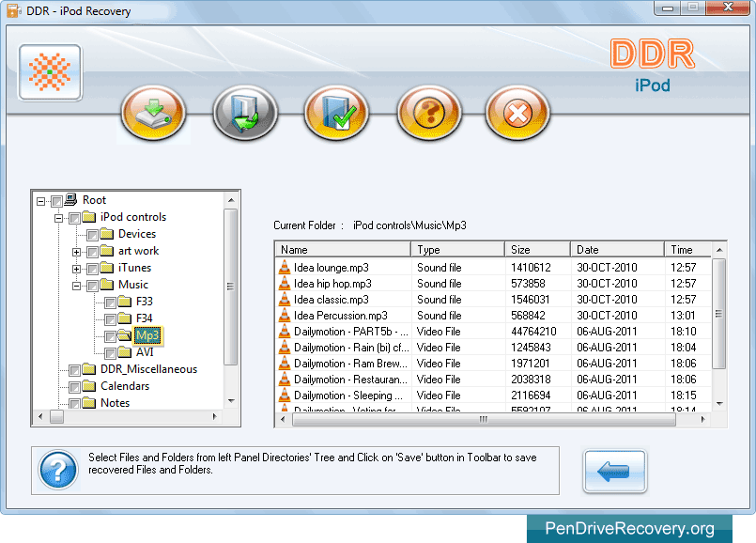This screenshot has height=543, width=756.
Task: Toggle the iTunes checkbox
Action: tap(93, 269)
